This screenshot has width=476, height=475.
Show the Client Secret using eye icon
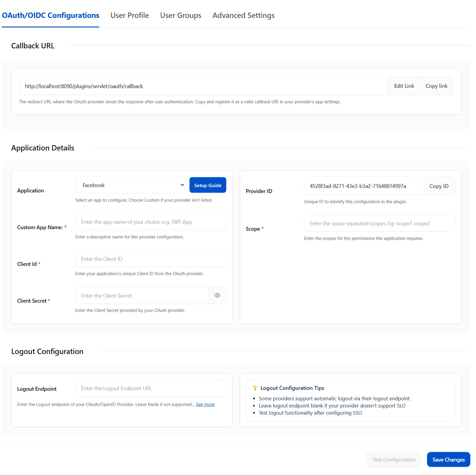click(217, 295)
